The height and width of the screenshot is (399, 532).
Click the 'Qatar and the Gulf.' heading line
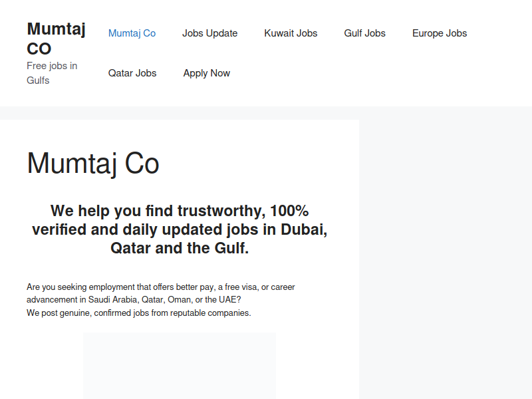180,248
